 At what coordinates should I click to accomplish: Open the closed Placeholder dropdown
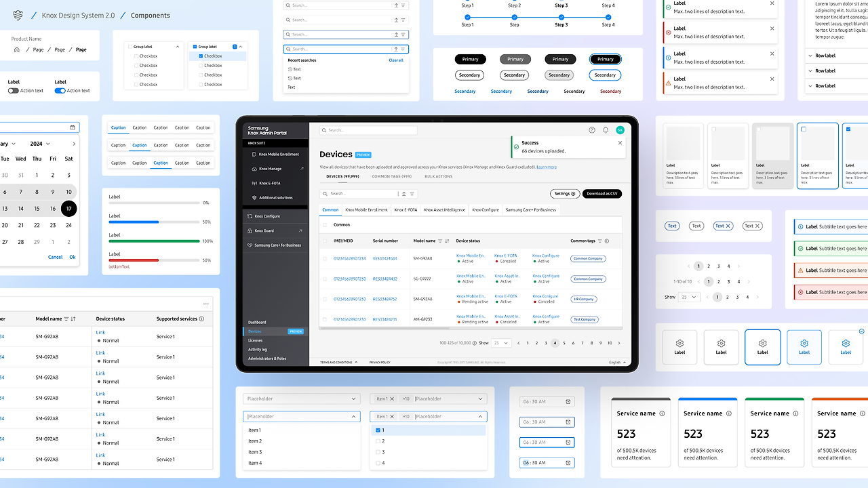click(301, 399)
